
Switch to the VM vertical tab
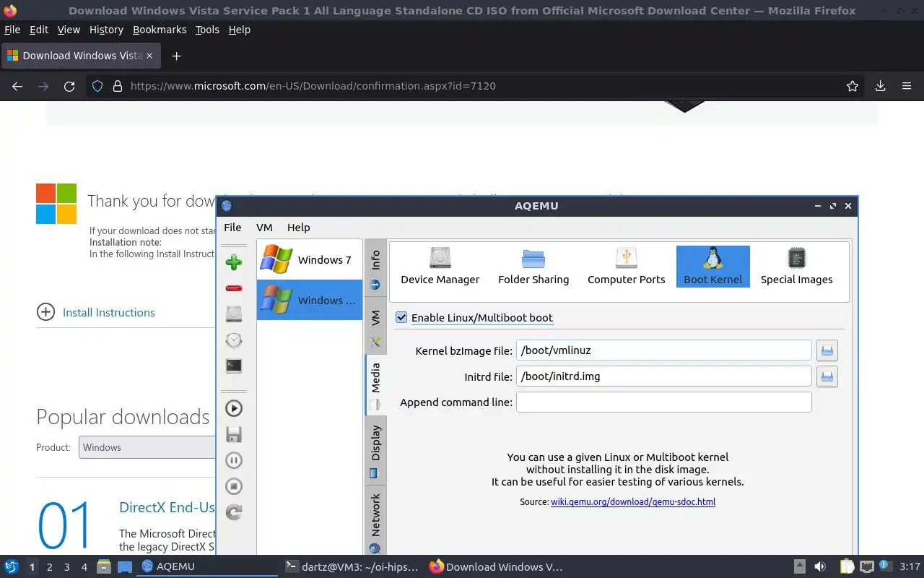[x=375, y=325]
